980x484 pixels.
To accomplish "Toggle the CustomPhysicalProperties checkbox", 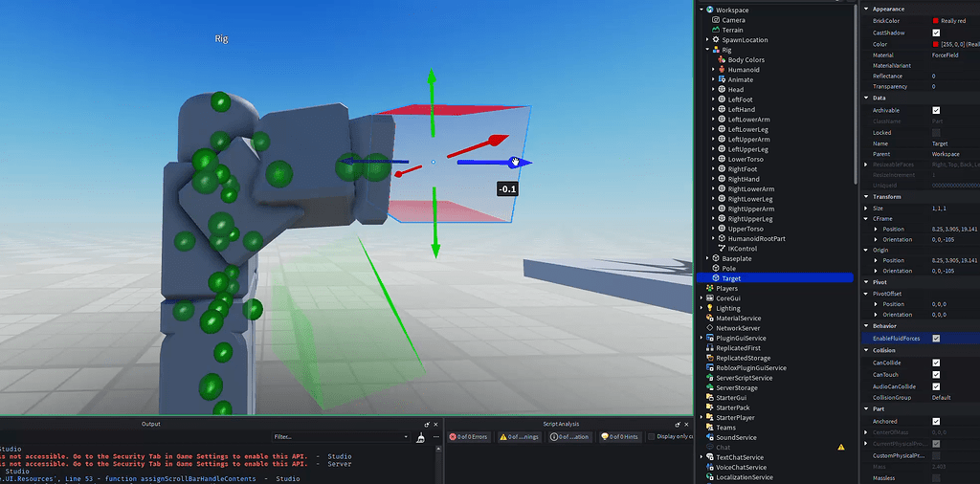I will [936, 455].
